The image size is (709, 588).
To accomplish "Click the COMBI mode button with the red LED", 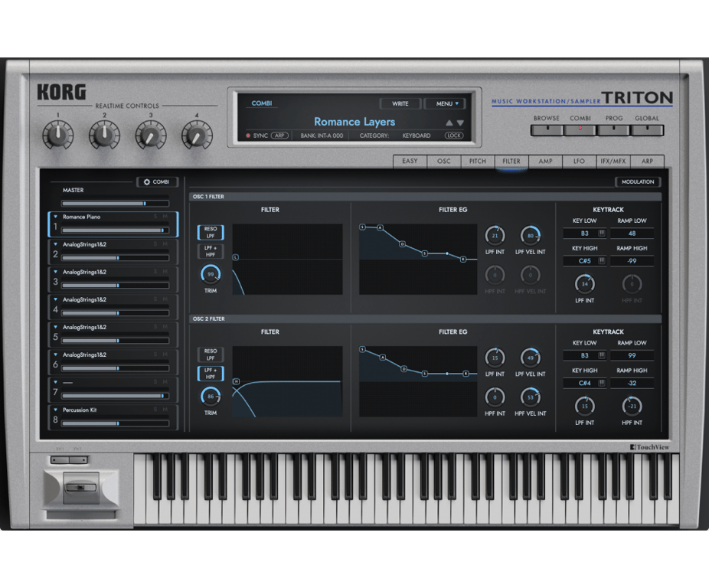I will 580,130.
